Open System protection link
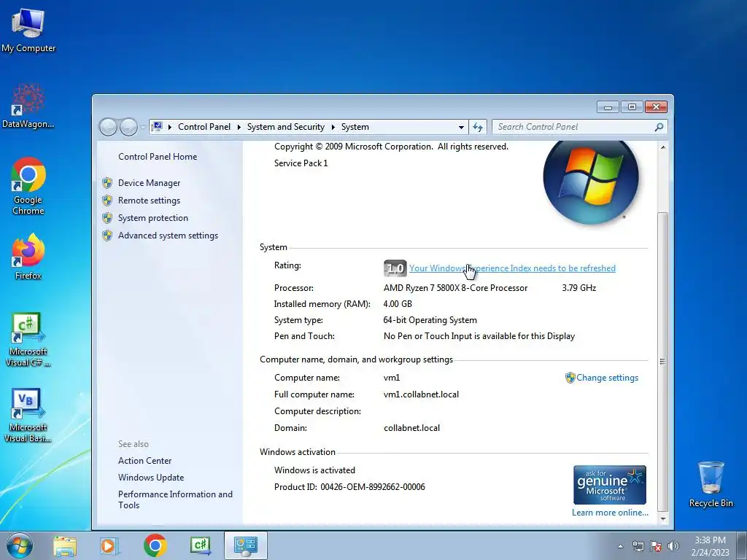The image size is (747, 560). tap(153, 218)
